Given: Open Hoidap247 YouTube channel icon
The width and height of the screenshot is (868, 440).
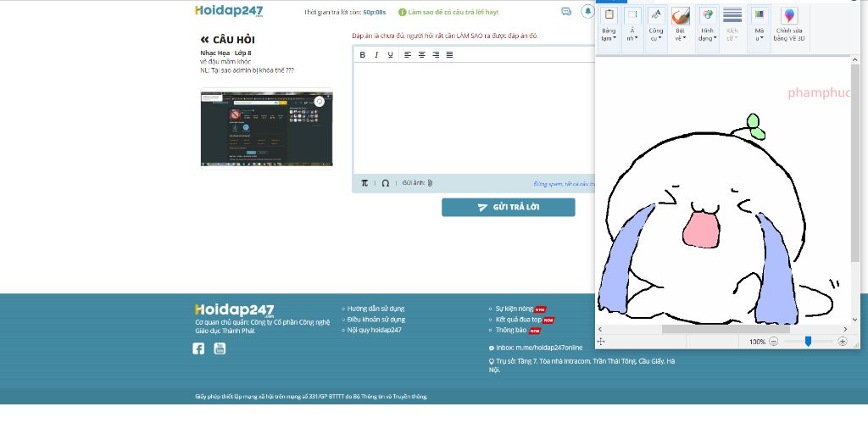Looking at the screenshot, I should [x=220, y=348].
